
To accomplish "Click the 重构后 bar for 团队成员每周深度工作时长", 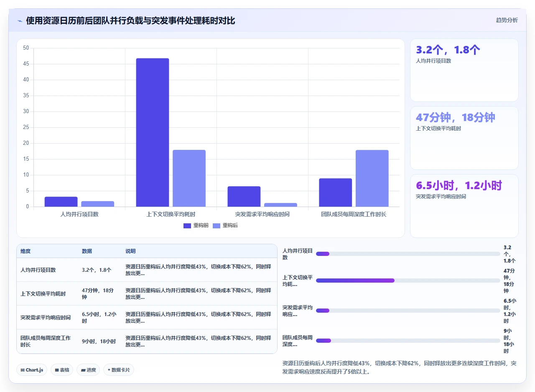I will pos(372,178).
